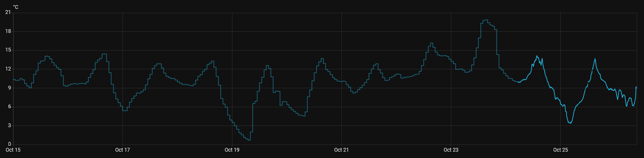Viewport: 644px width, 158px height.
Task: Click the Oct 21 x-axis label
Action: (x=341, y=150)
